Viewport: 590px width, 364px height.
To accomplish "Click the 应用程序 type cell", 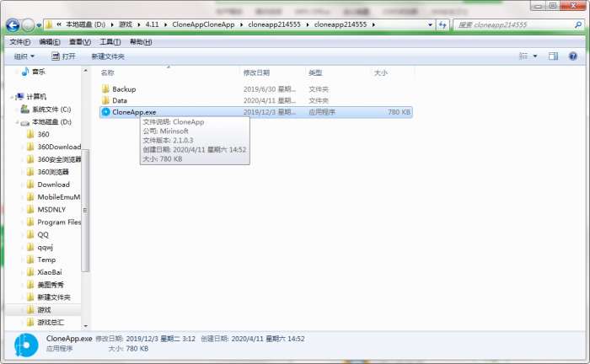I will pyautogui.click(x=322, y=112).
